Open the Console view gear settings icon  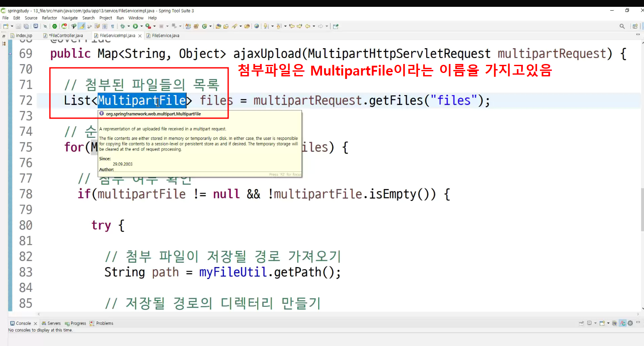point(630,323)
